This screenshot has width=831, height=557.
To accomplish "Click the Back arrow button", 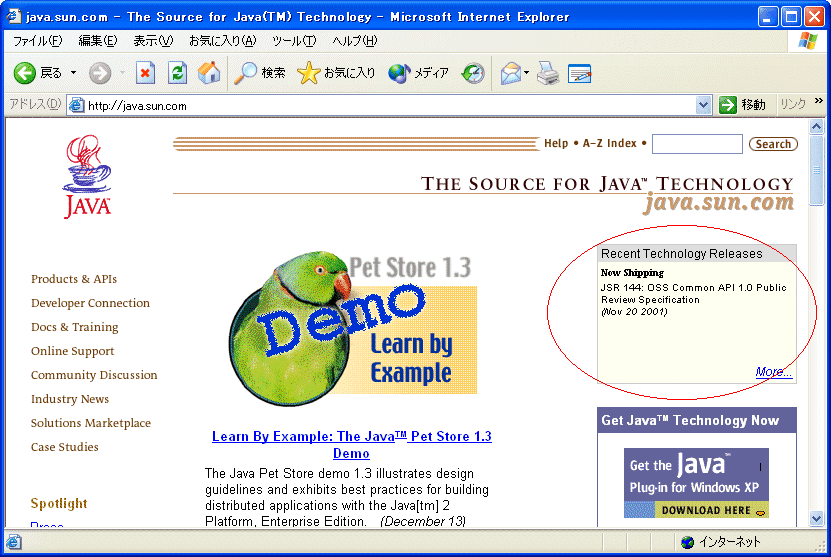I will [24, 73].
